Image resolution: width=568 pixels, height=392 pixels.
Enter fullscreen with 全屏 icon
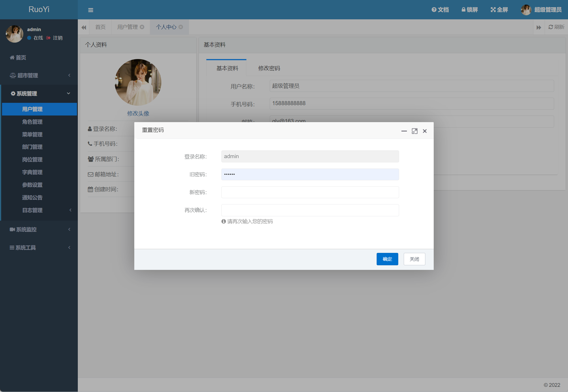[x=499, y=10]
